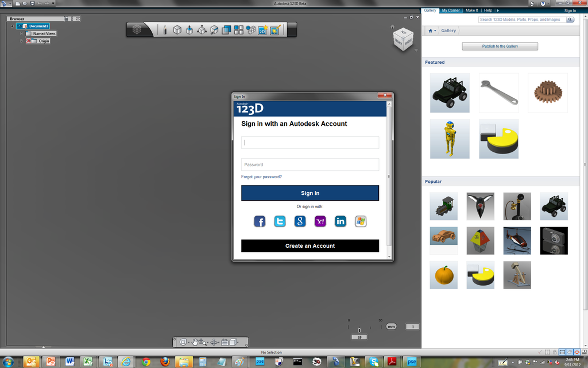Click the magic wand snapshot icon

coord(275,30)
